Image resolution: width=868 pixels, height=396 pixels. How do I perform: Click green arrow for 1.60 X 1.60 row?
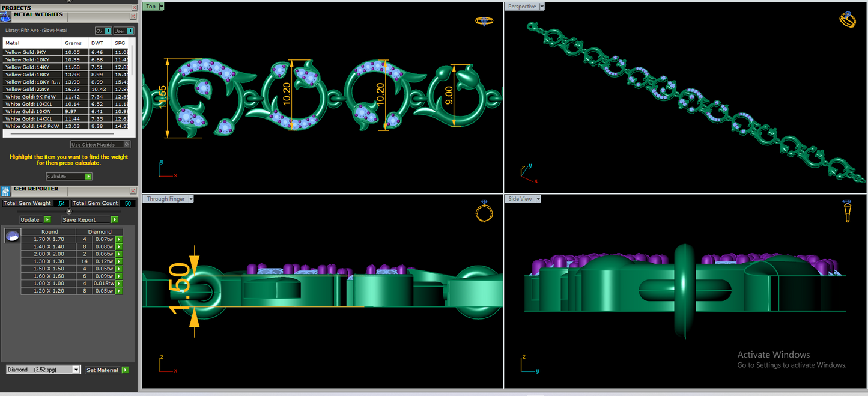[x=119, y=276]
